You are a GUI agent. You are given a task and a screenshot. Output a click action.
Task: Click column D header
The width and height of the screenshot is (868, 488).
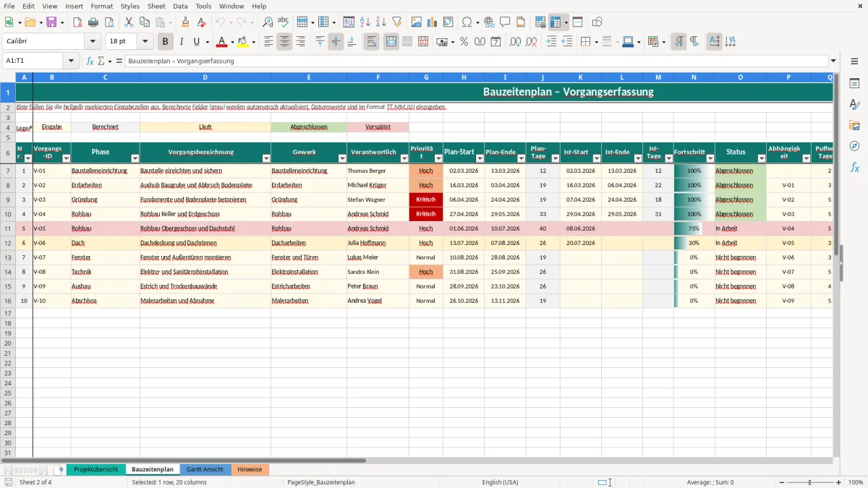[205, 77]
